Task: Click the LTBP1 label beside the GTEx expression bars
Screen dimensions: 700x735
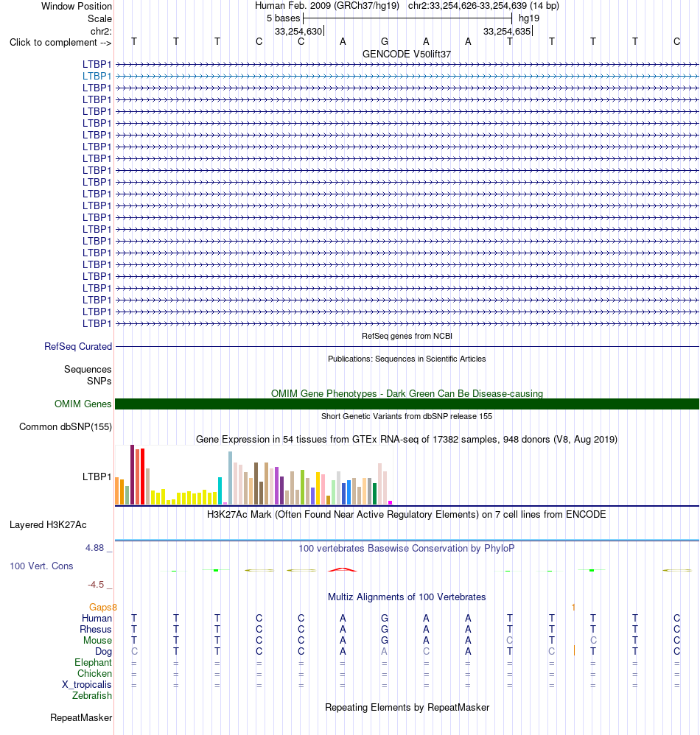Action: [x=97, y=476]
